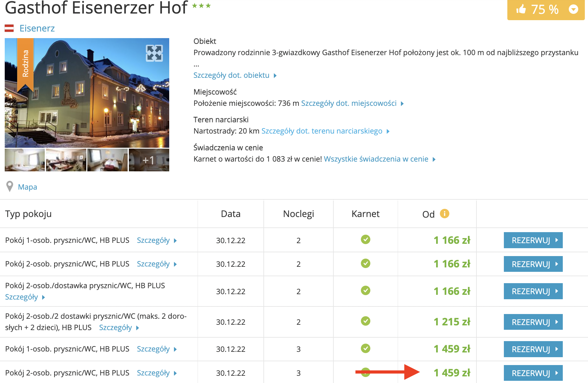
Task: Click the 'Nartostrady: 20 km' text
Action: 227,131
